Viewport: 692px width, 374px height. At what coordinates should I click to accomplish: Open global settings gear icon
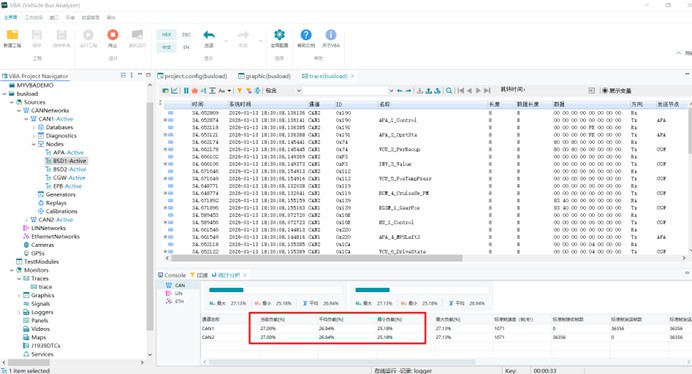coord(279,34)
